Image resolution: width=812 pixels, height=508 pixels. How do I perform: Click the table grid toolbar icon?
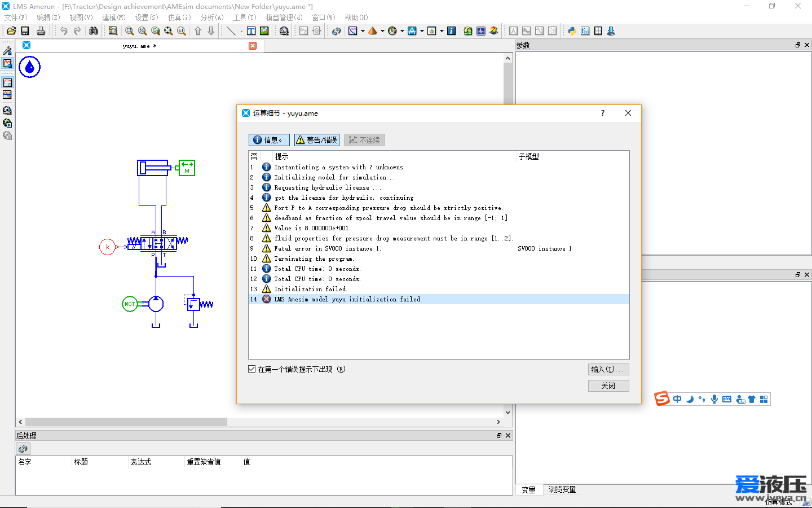click(x=598, y=31)
